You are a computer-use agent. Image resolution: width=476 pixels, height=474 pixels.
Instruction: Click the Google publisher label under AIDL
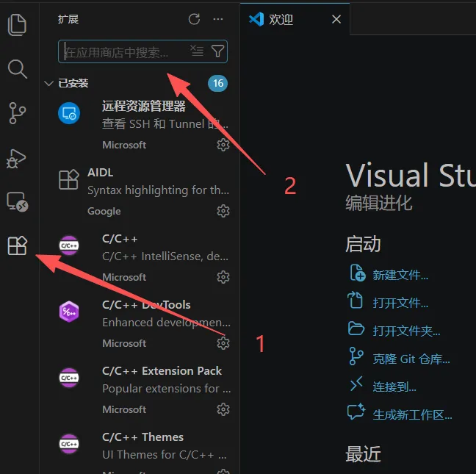pos(104,211)
